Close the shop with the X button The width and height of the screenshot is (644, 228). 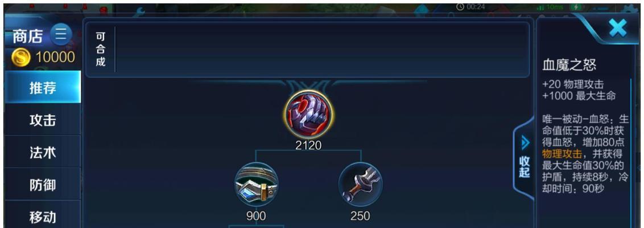[617, 28]
